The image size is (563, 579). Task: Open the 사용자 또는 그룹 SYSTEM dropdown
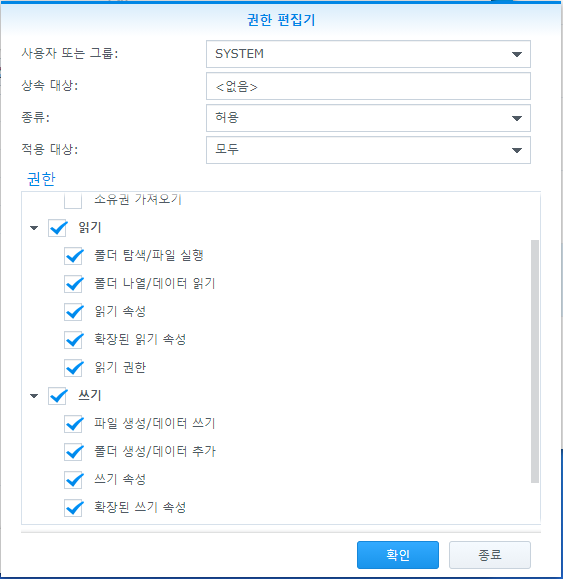(x=368, y=54)
